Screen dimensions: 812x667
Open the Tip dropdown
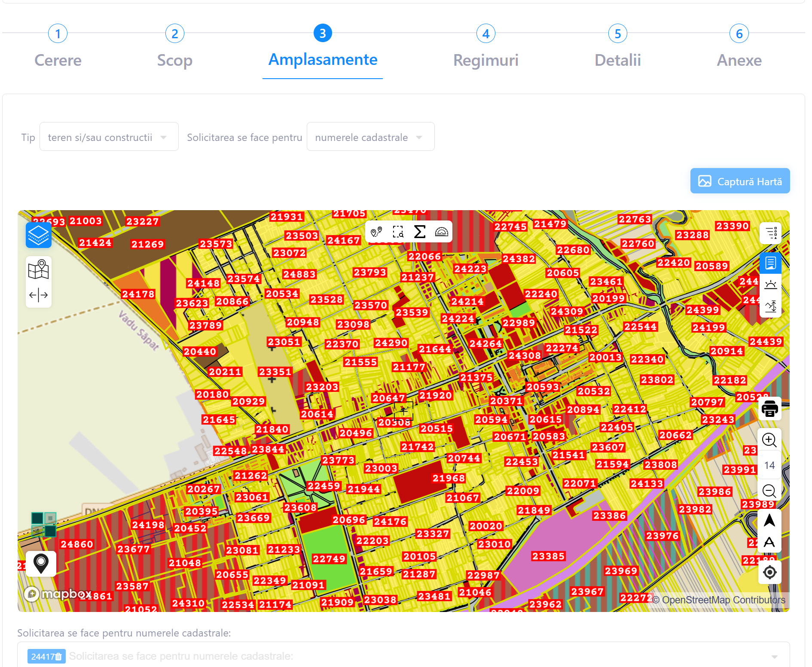[109, 137]
